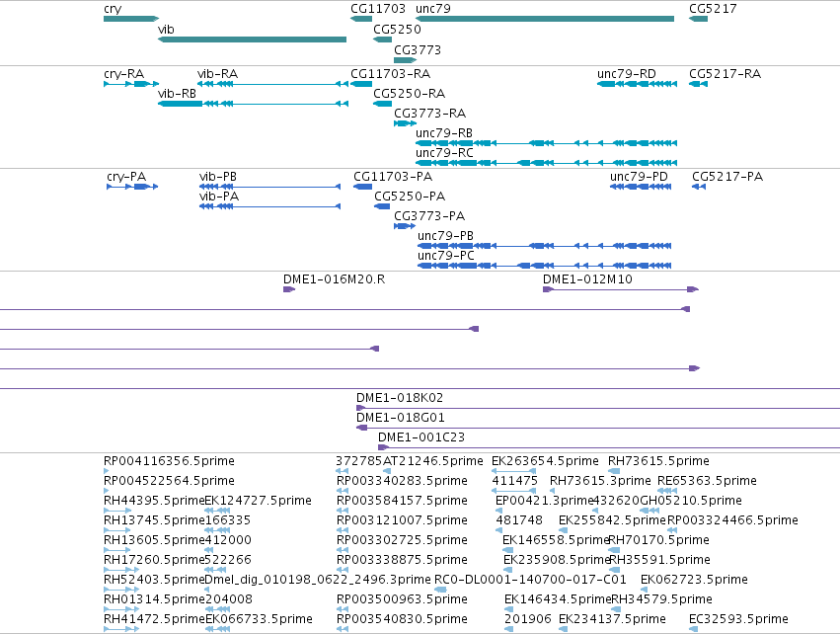The image size is (840, 634).
Task: Open the EK124727.5prime EST label
Action: [259, 501]
